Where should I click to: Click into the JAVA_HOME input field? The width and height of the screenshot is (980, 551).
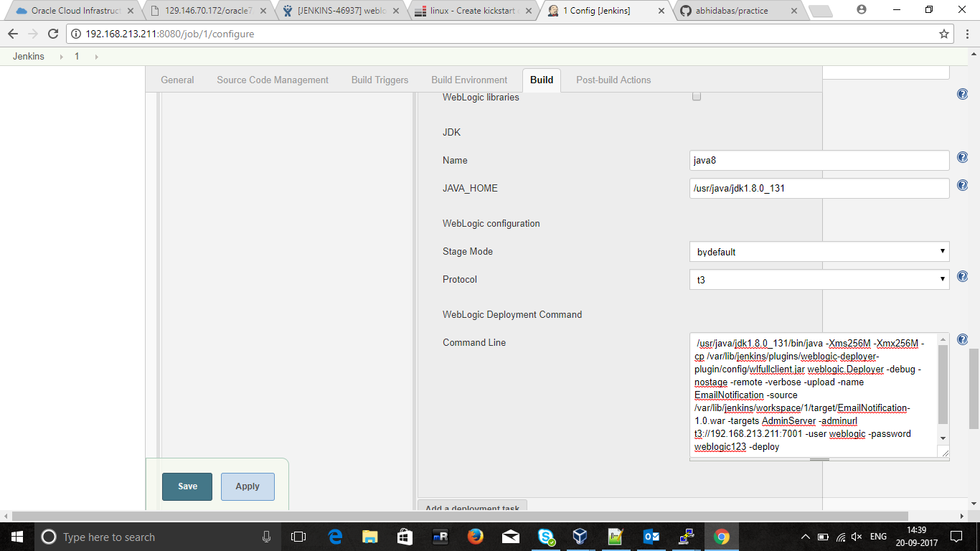click(819, 188)
